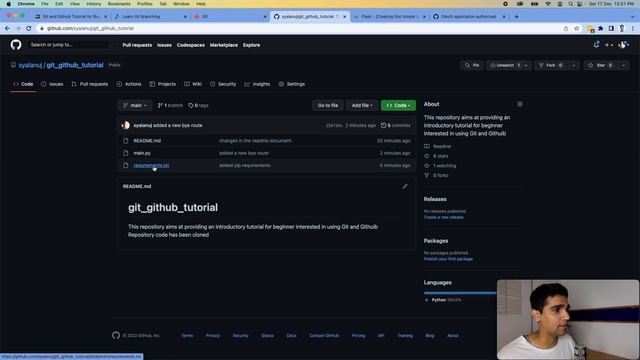Click the commit author avatar
Viewport: 640px width, 360px height.
pos(126,125)
